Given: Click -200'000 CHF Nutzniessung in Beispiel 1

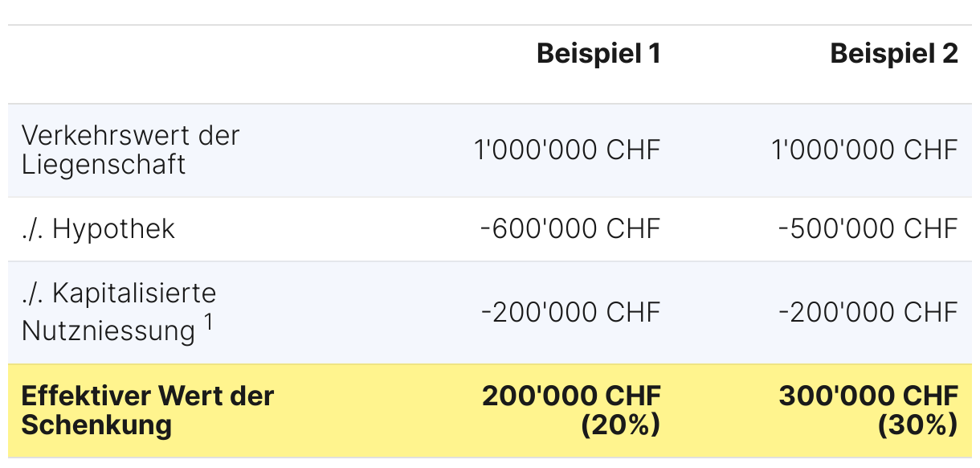Looking at the screenshot, I should (570, 311).
